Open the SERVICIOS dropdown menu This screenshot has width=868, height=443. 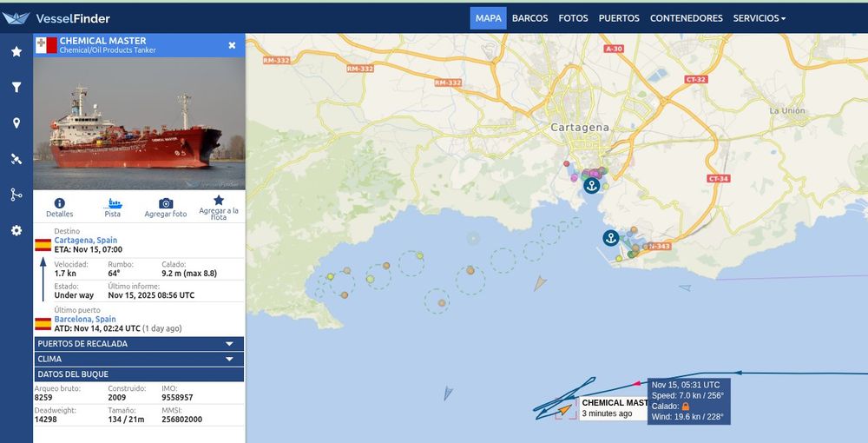759,18
